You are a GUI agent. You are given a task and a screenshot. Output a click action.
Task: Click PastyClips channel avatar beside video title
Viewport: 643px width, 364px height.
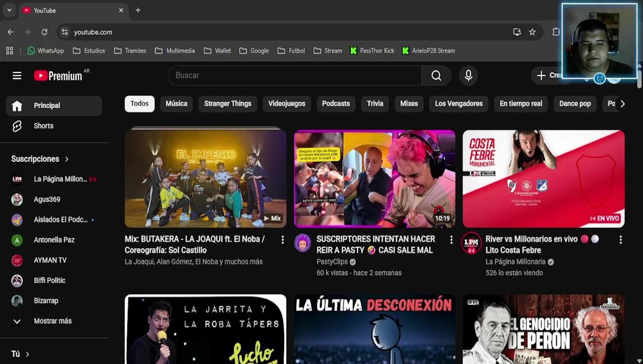tap(303, 243)
